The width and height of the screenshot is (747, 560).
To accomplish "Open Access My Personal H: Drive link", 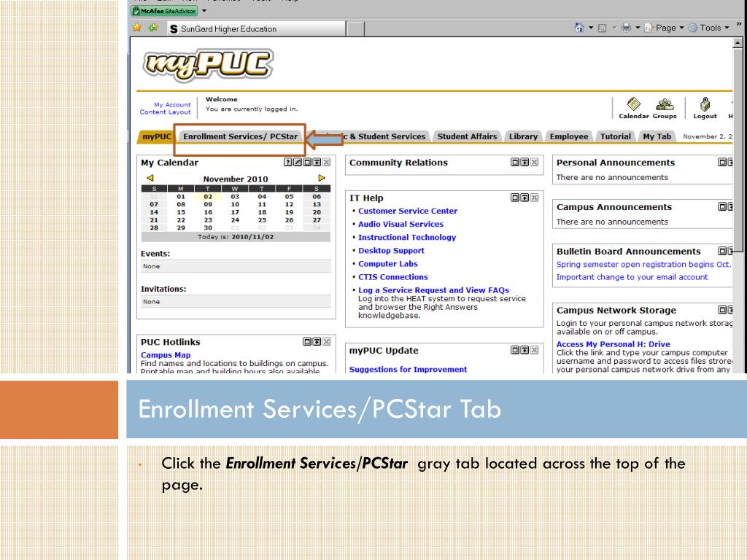I will pyautogui.click(x=613, y=344).
